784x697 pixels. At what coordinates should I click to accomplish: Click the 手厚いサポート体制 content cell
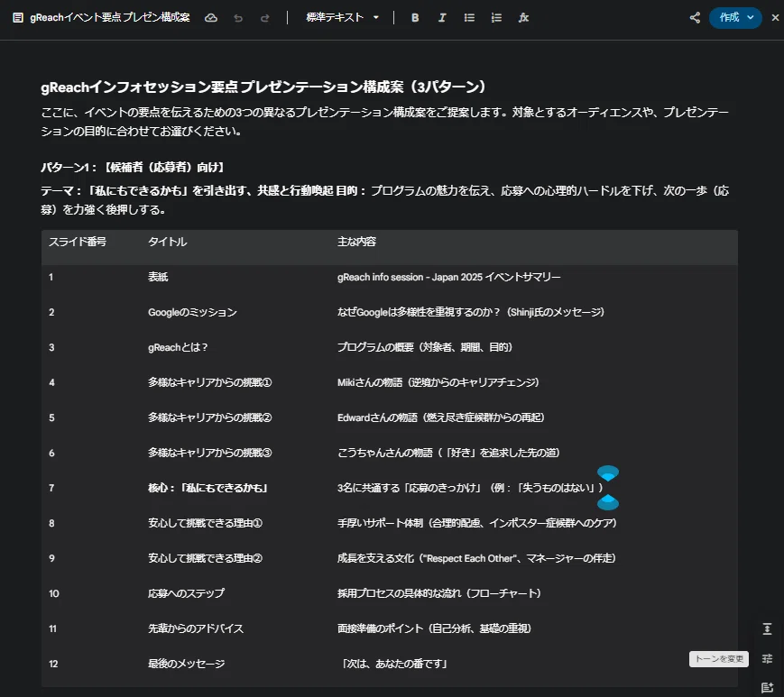[x=477, y=523]
